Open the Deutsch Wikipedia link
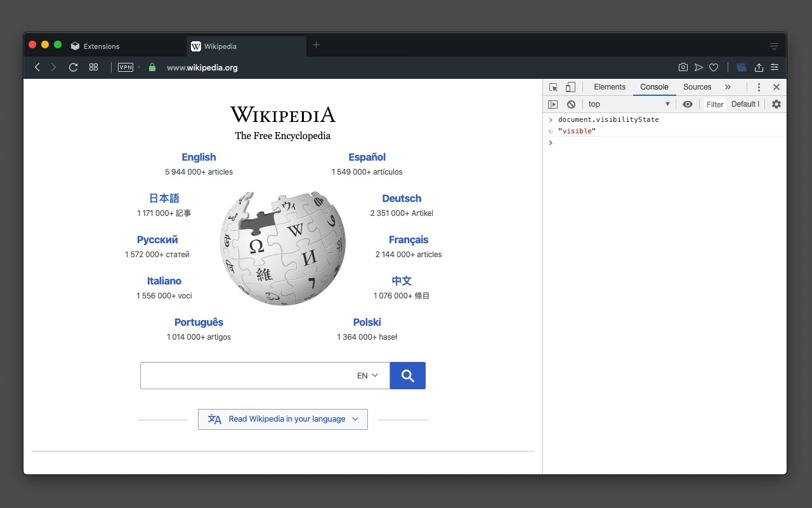This screenshot has height=508, width=812. point(402,198)
